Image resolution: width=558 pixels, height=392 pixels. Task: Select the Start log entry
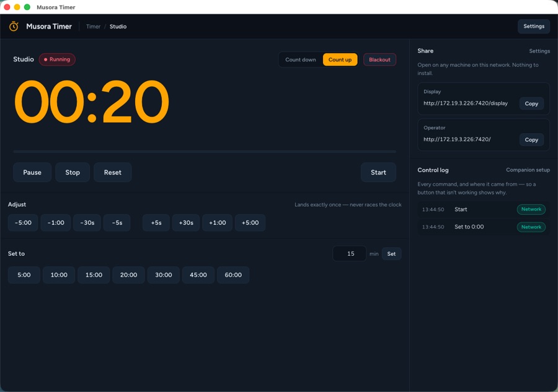(484, 209)
